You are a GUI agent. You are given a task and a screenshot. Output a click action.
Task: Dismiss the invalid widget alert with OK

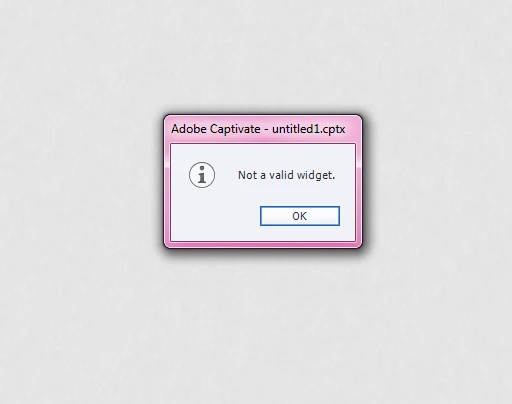(x=300, y=216)
